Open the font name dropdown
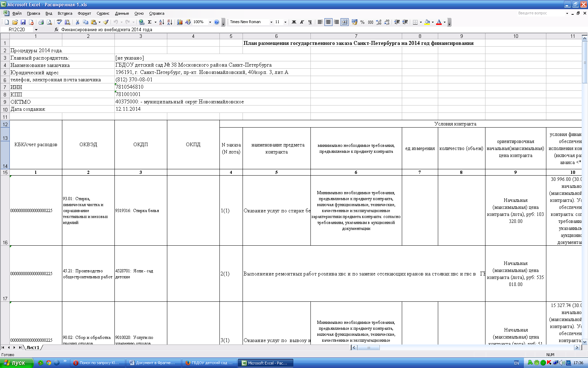Image resolution: width=588 pixels, height=368 pixels. pos(271,22)
